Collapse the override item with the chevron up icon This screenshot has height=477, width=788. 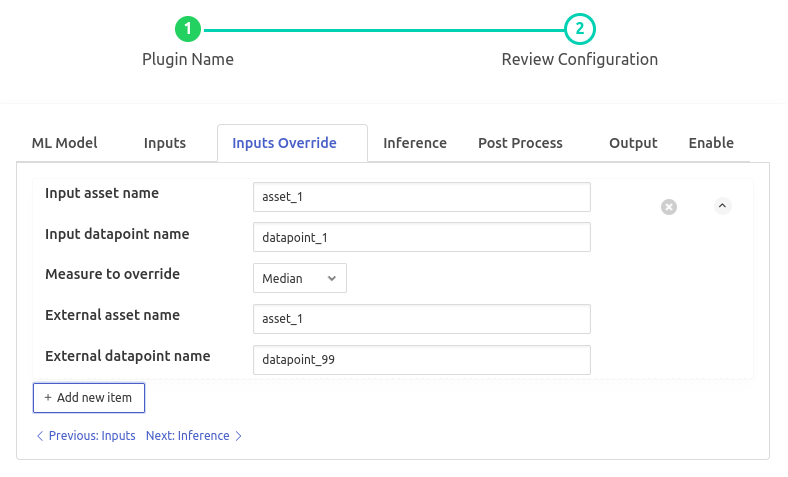tap(723, 206)
